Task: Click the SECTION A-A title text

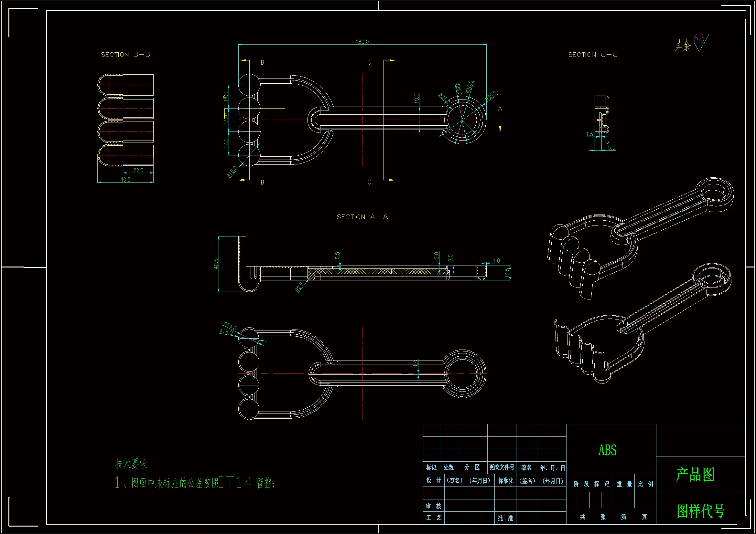Action: pos(362,217)
